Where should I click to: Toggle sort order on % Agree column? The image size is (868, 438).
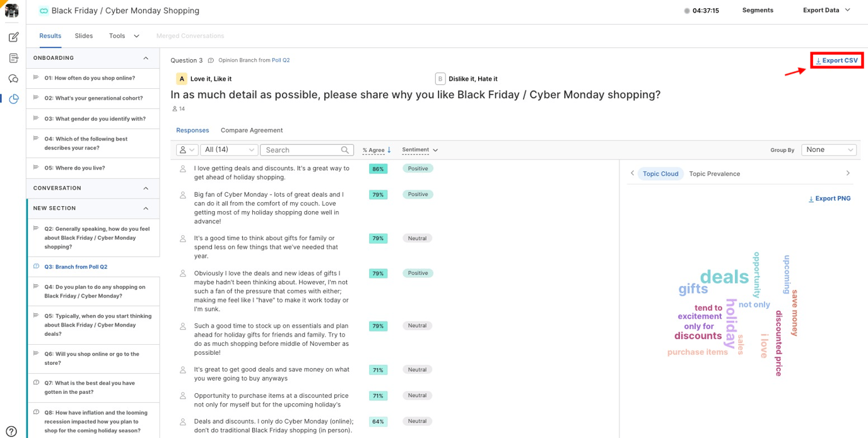[376, 150]
